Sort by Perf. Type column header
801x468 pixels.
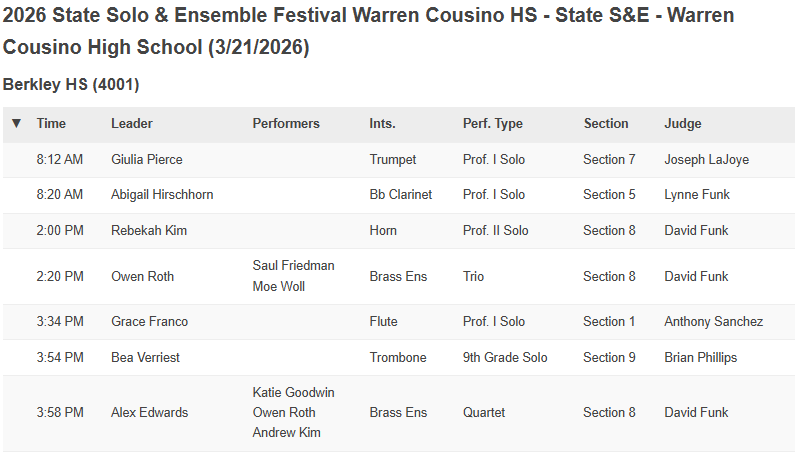click(493, 124)
